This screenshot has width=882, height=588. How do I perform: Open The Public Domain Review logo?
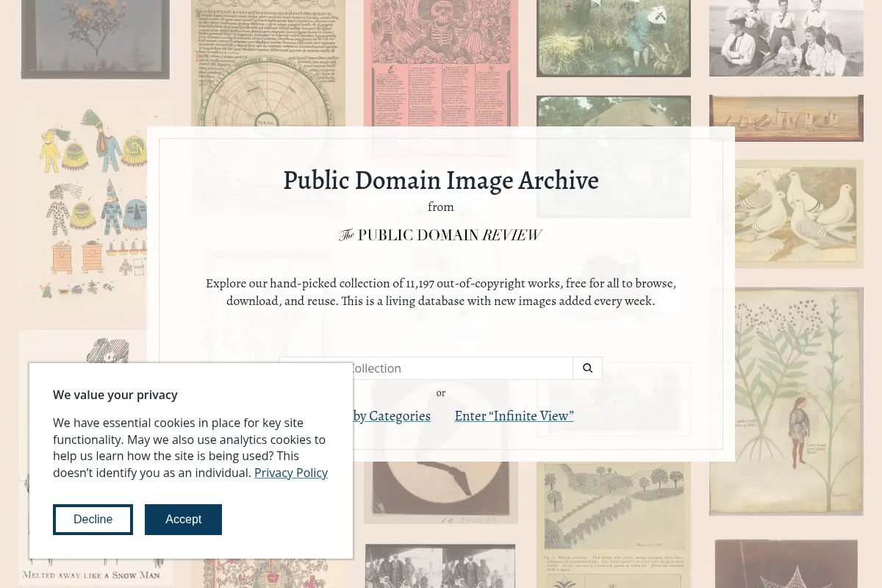tap(440, 235)
